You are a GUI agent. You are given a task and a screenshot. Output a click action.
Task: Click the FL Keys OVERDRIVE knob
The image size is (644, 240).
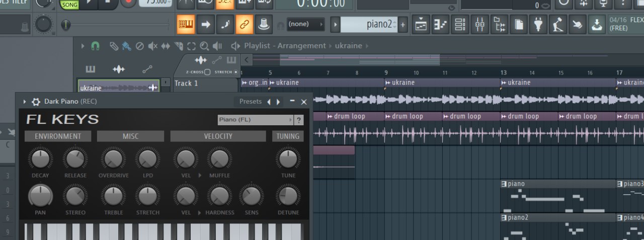tap(113, 158)
